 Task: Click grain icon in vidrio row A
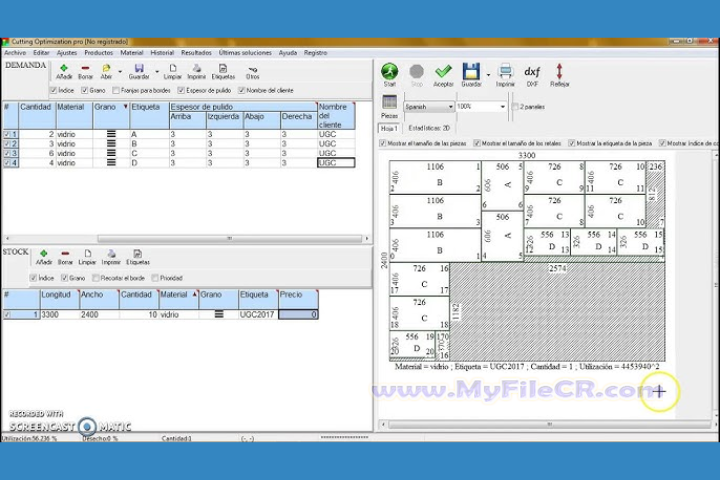[111, 134]
